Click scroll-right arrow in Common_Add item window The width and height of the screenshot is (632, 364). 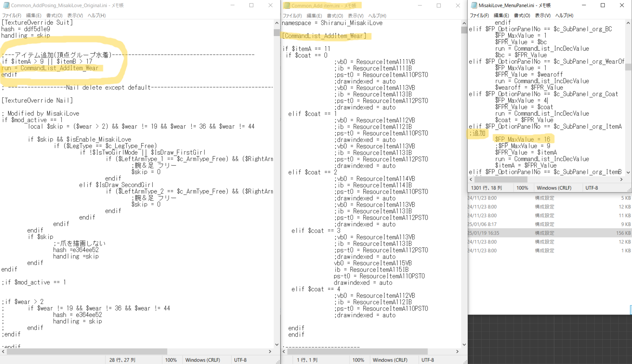457,351
